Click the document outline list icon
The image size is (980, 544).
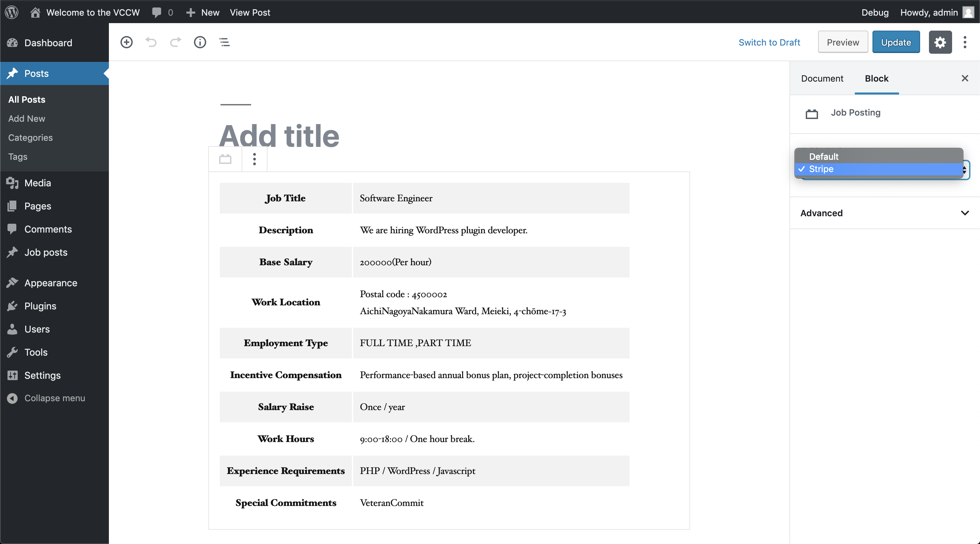coord(225,41)
